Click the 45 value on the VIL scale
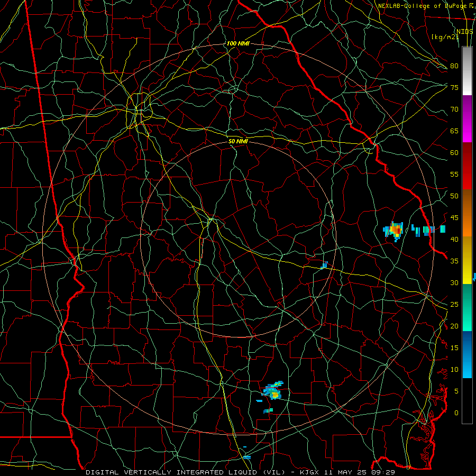Image resolution: width=476 pixels, height=476 pixels. coord(454,218)
